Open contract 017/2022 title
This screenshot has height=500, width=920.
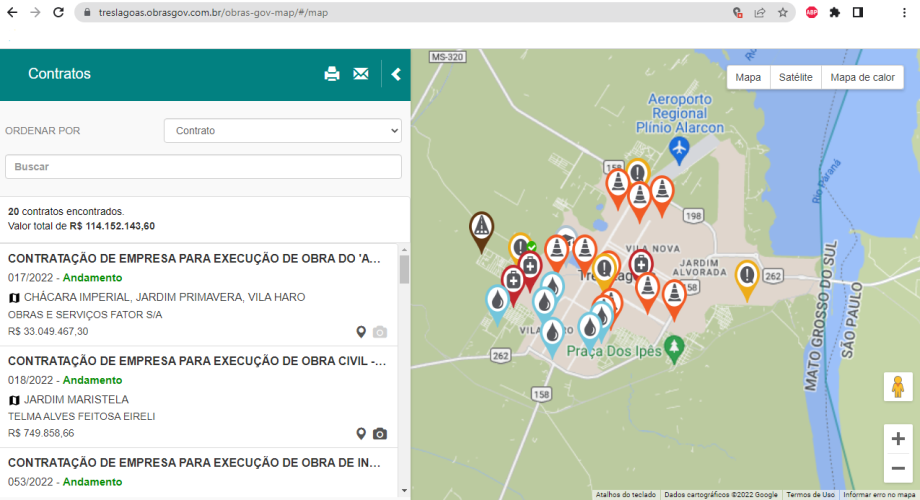click(x=194, y=259)
